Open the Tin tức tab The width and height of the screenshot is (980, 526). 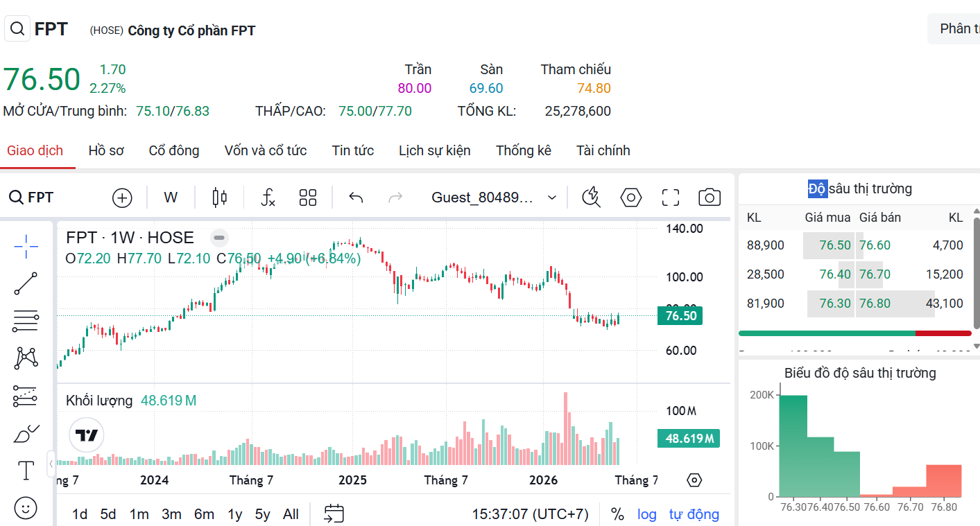pos(353,150)
